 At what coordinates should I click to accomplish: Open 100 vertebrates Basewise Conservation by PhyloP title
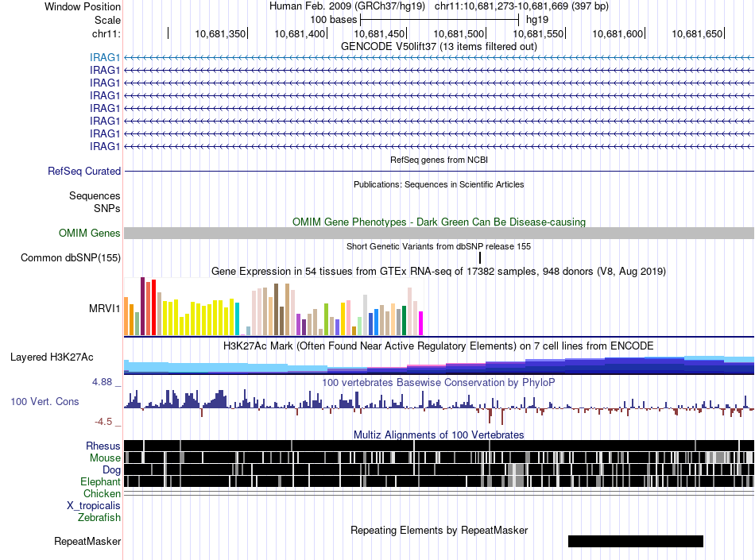pyautogui.click(x=439, y=383)
